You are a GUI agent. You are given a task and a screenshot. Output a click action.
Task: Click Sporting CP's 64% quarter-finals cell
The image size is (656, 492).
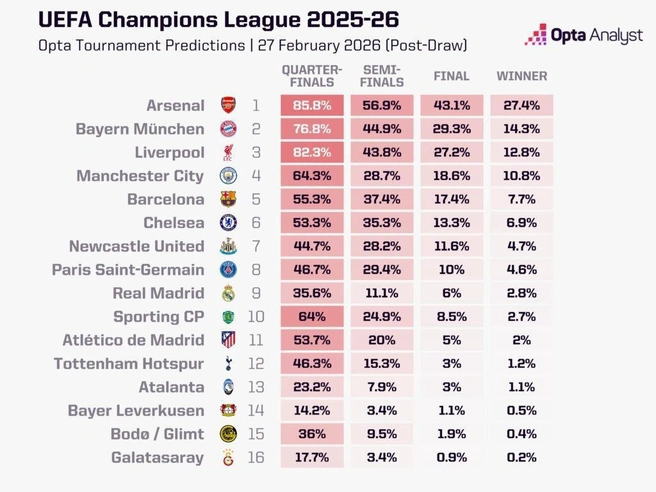[x=312, y=316]
